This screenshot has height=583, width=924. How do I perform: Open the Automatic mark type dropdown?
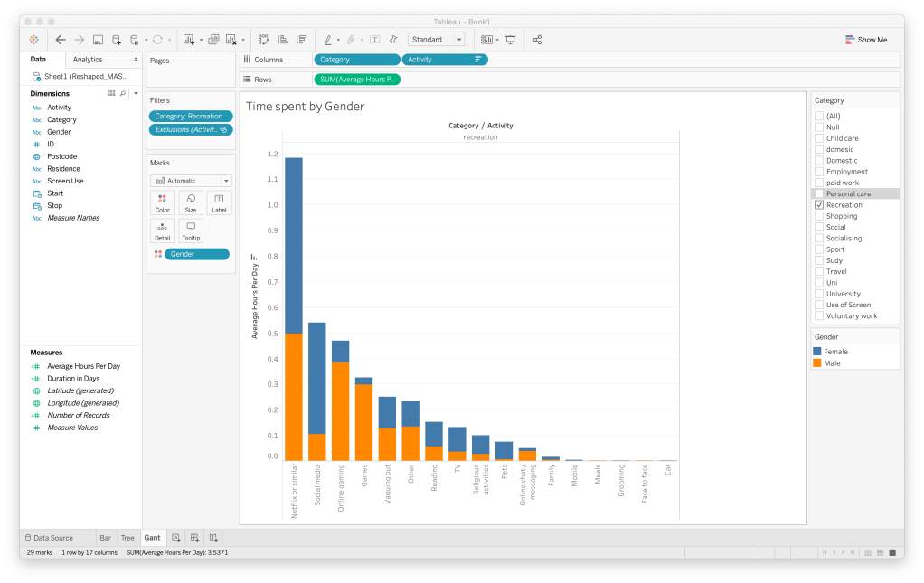pyautogui.click(x=190, y=181)
